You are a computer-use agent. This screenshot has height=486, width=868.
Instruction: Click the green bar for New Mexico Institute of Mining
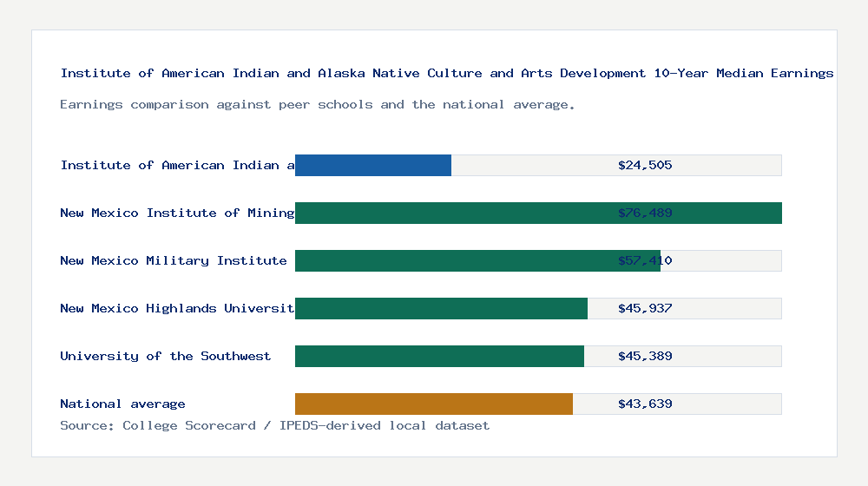[538, 213]
